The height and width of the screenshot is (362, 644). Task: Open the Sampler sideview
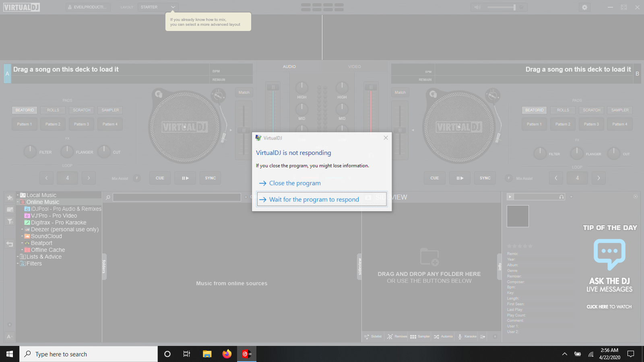(x=420, y=337)
